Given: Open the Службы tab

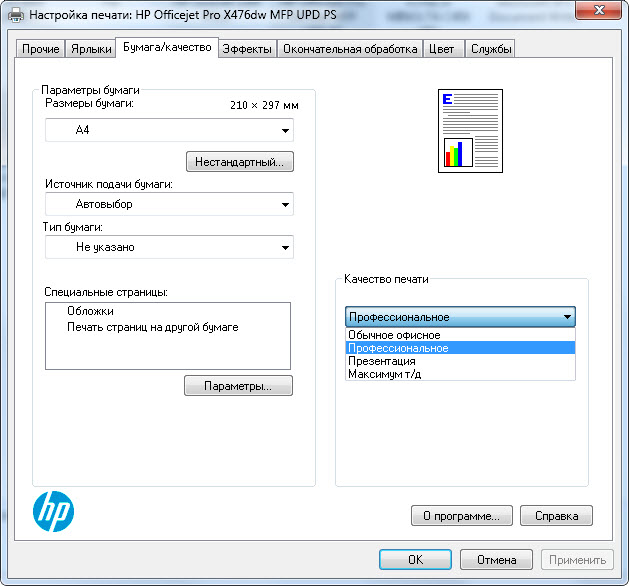Looking at the screenshot, I should 491,49.
